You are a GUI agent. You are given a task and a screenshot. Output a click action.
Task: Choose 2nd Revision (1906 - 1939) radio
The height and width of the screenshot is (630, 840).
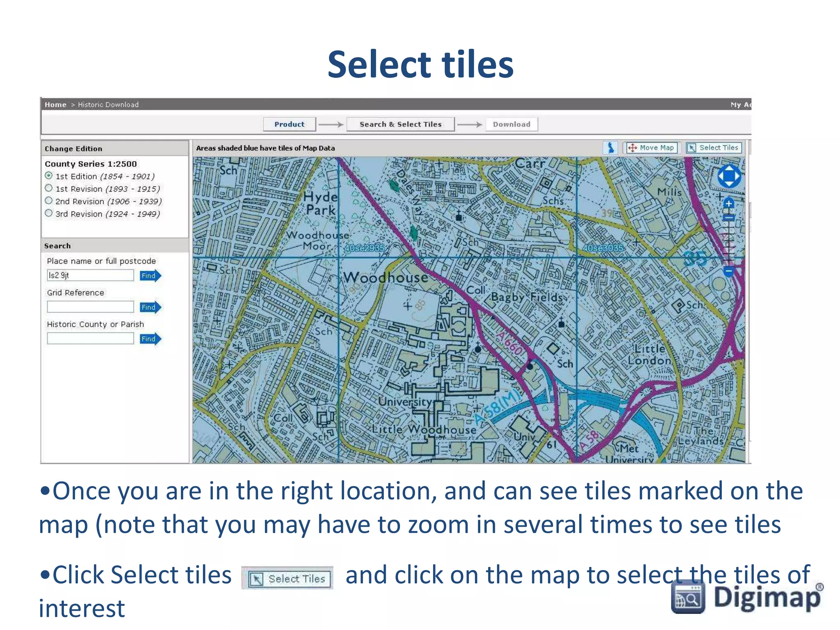49,201
